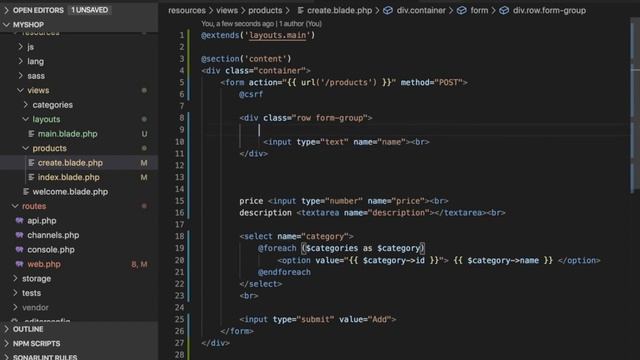Click the submit input tag on line 25
The width and height of the screenshot is (640, 360).
[318, 320]
